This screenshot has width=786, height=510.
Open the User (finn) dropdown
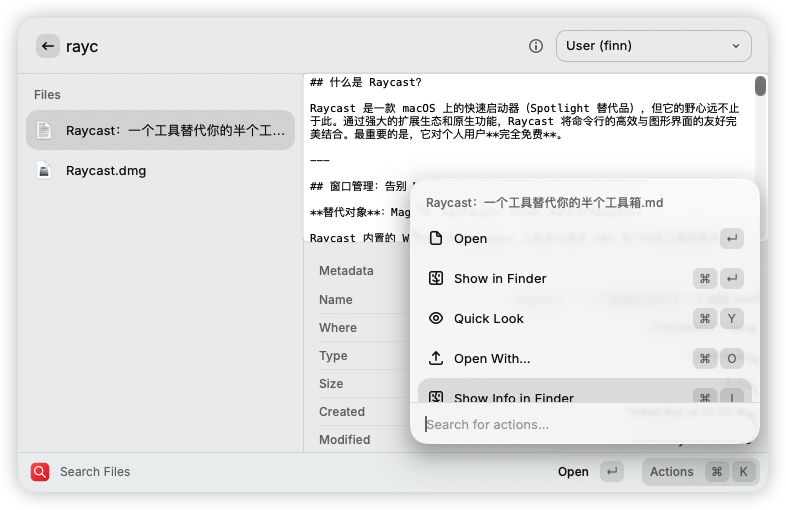653,46
